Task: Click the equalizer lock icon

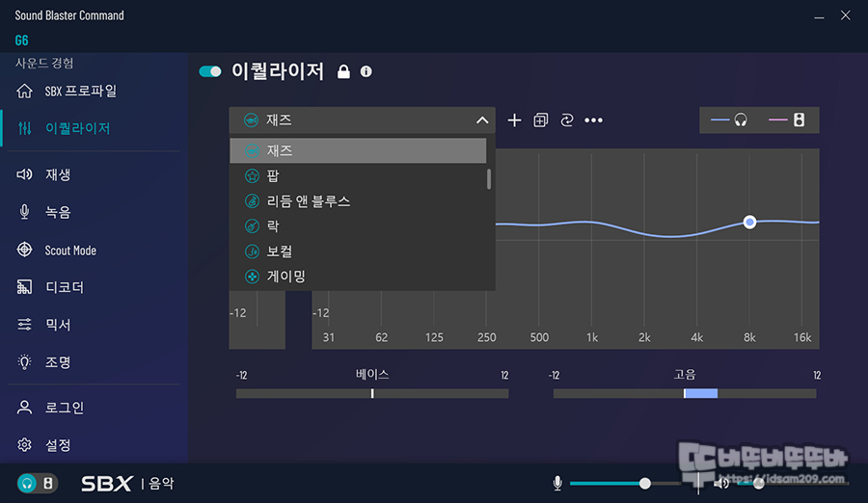Action: pos(343,71)
